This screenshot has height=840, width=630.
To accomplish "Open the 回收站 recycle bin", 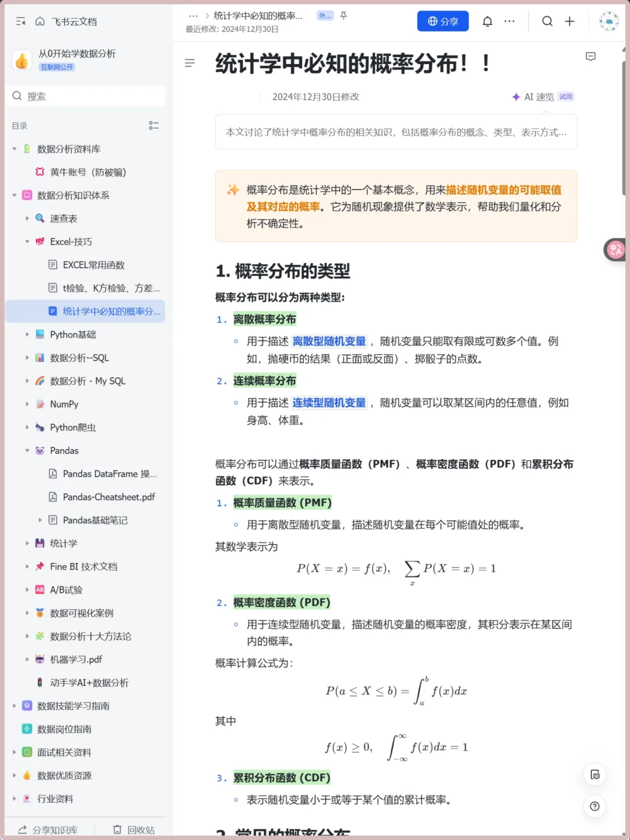I will pos(134,829).
